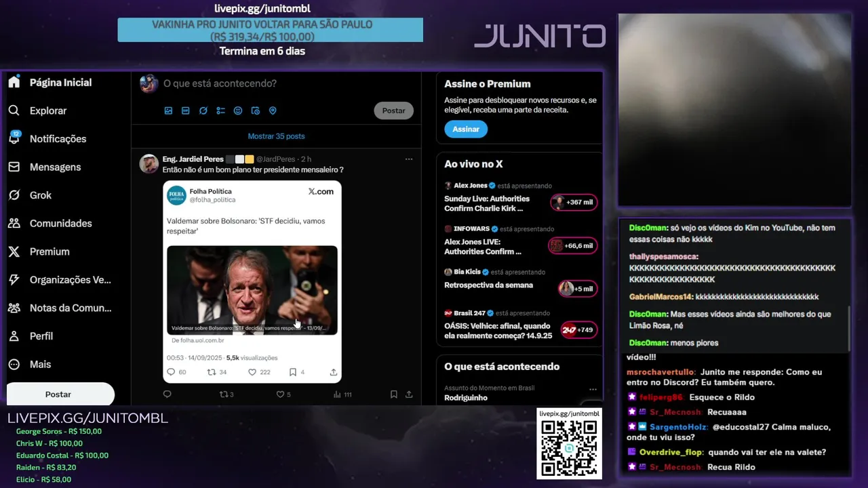Click the composer profile avatar
Viewport: 868px width, 488px height.
[149, 83]
